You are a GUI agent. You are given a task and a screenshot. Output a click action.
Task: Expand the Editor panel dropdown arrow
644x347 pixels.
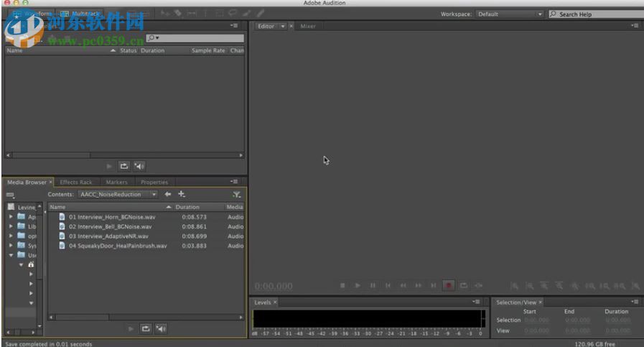(x=282, y=27)
